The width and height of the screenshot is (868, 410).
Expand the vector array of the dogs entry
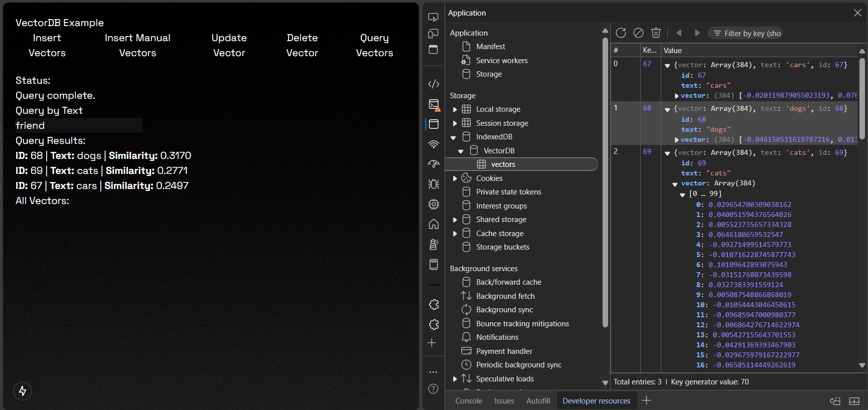coord(677,140)
